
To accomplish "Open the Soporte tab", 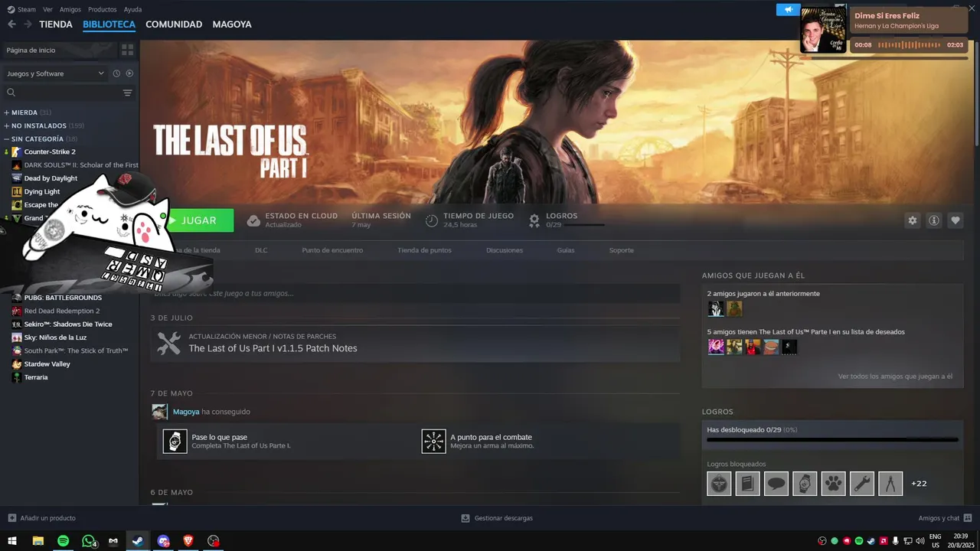I will 622,250.
